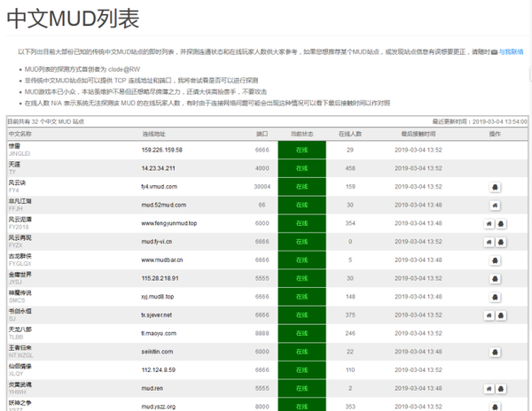This screenshot has height=411, width=532.
Task: Click the 中文名称 column header
Action: coord(20,134)
